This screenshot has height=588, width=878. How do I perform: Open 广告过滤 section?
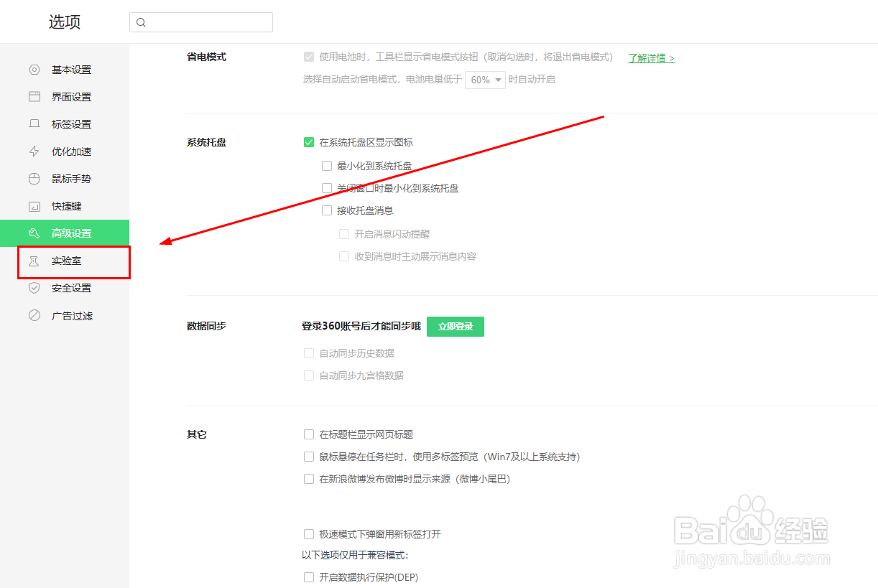tap(65, 315)
